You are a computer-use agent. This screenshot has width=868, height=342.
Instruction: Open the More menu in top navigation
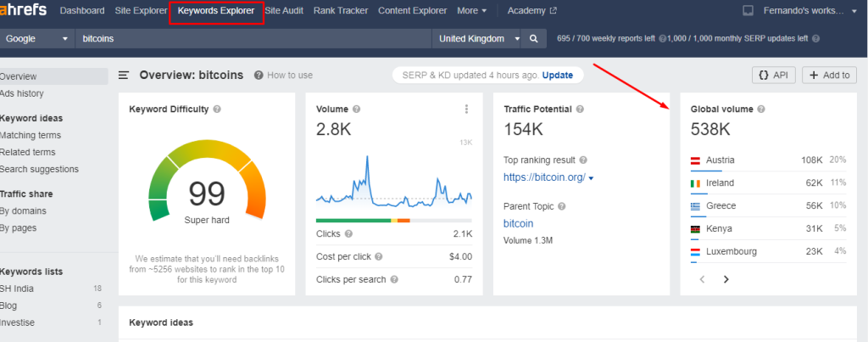(x=471, y=11)
